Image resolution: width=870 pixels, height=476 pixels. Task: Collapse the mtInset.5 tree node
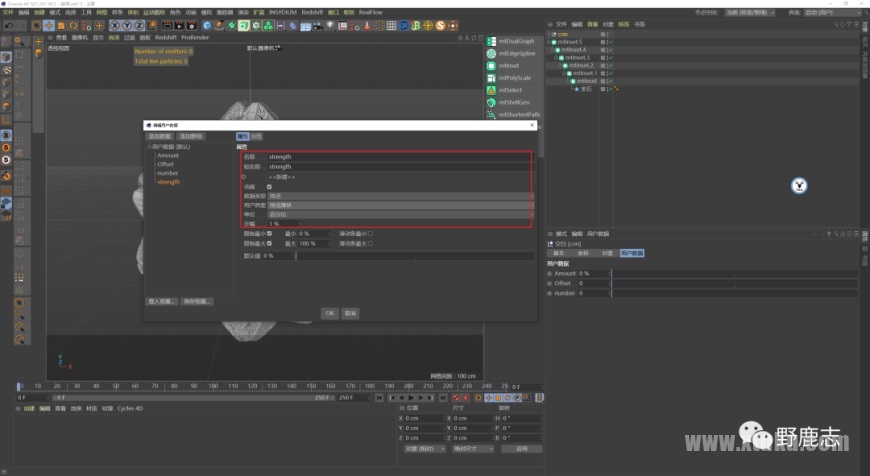[x=549, y=42]
